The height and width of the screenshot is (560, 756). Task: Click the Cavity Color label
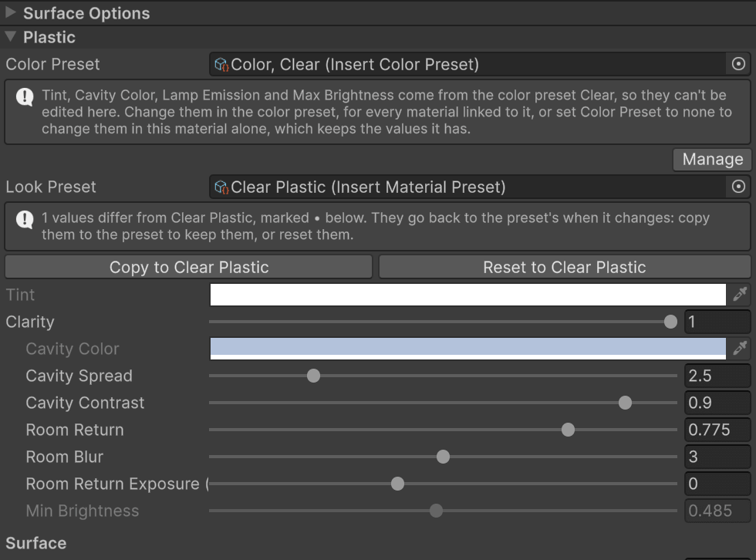point(72,349)
